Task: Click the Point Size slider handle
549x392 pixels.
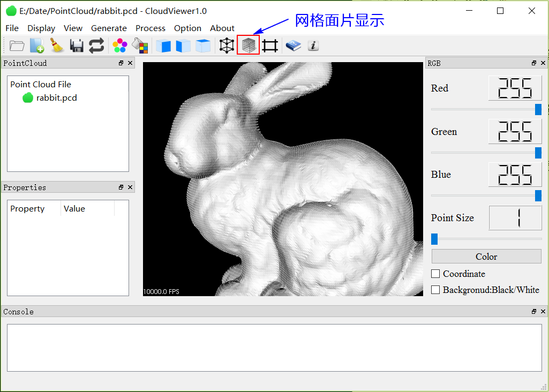Action: (434, 239)
